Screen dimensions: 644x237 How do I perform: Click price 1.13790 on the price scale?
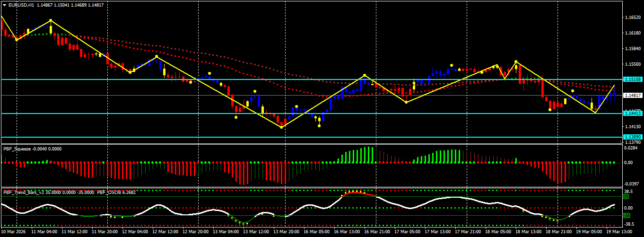pos(633,142)
